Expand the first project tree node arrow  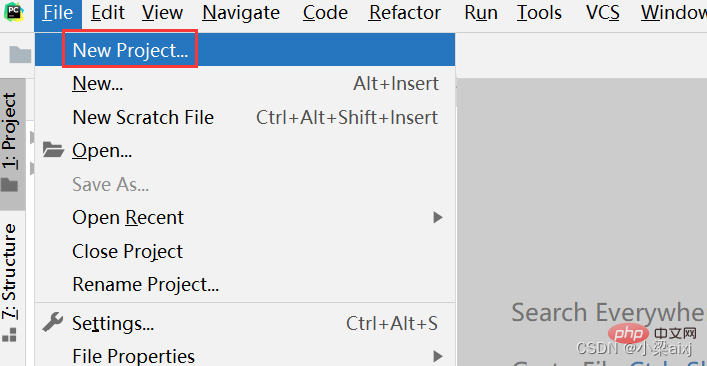32,137
